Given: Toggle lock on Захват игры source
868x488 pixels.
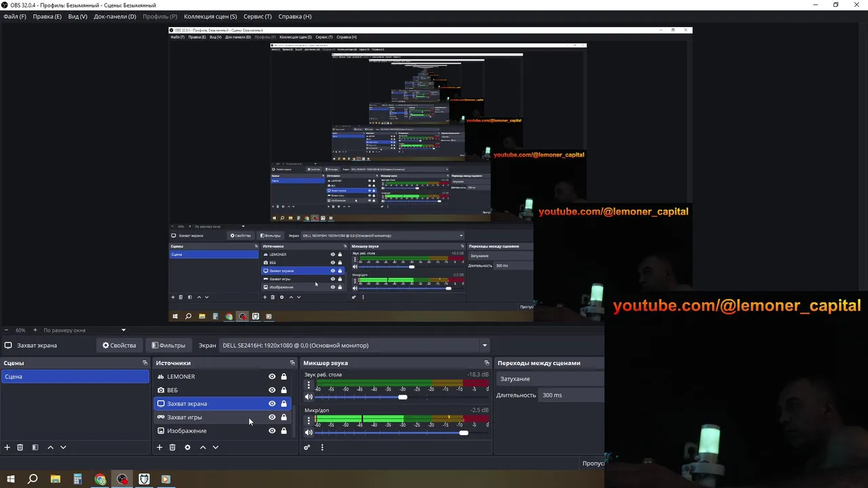Looking at the screenshot, I should pyautogui.click(x=283, y=418).
